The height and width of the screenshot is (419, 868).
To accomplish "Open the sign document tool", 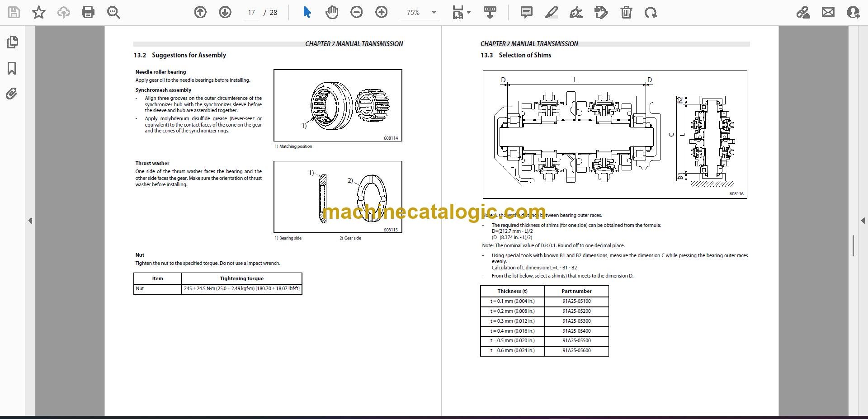I will (576, 12).
